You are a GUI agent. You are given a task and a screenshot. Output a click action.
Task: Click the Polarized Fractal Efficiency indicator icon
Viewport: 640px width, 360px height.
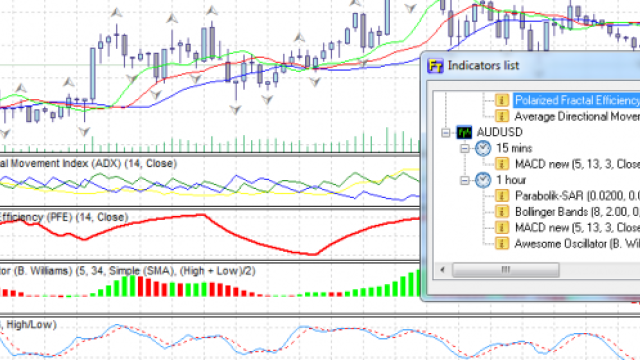(502, 100)
